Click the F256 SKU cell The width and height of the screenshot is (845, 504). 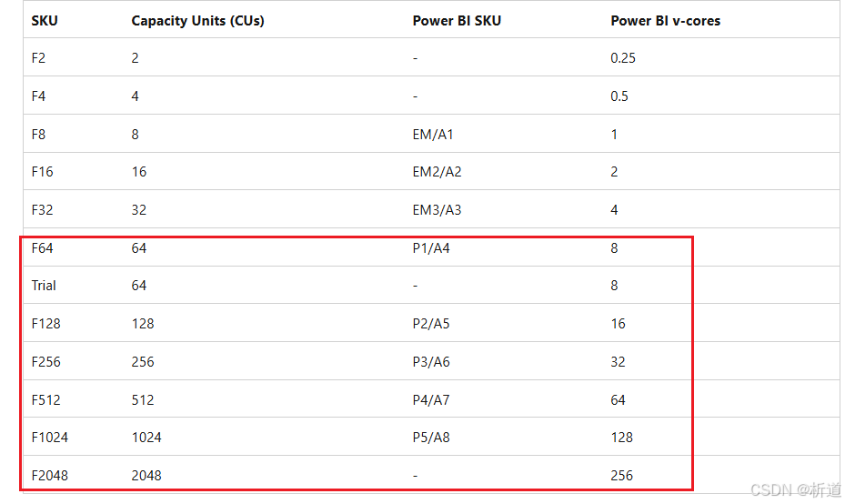coord(46,362)
